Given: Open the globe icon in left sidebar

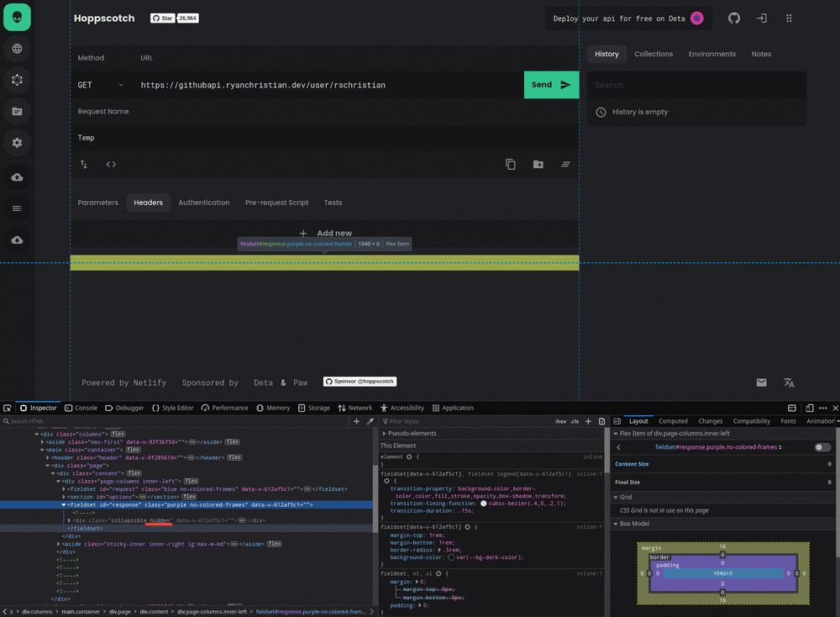Looking at the screenshot, I should click(x=17, y=49).
